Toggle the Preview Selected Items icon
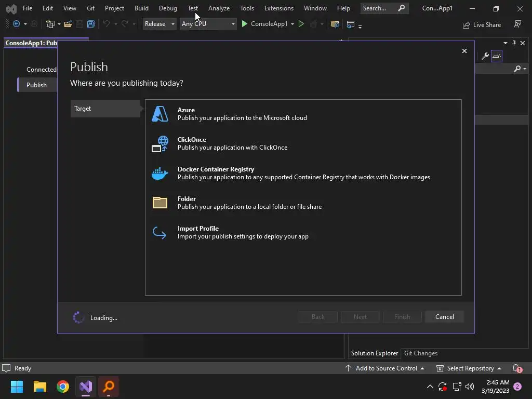 point(497,56)
